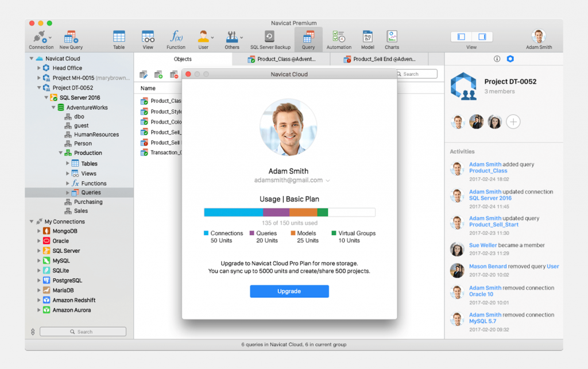
Task: Collapse the Production schema node
Action: point(60,153)
